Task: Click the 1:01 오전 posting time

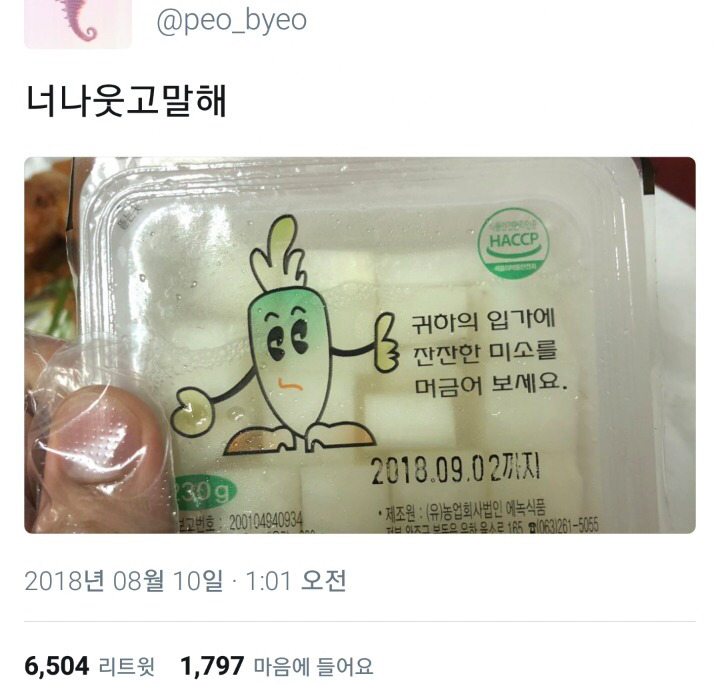Action: tap(295, 581)
